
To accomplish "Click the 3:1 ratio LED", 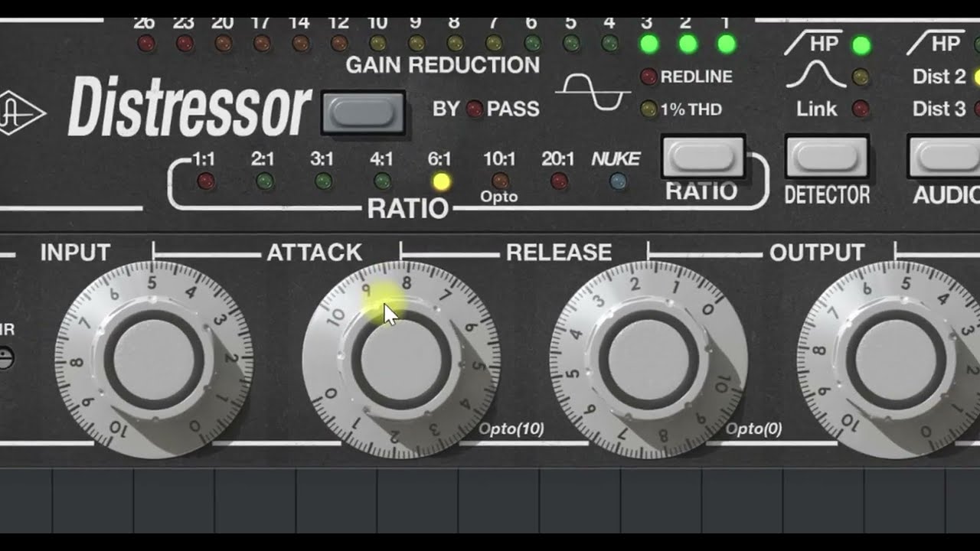I will click(323, 181).
